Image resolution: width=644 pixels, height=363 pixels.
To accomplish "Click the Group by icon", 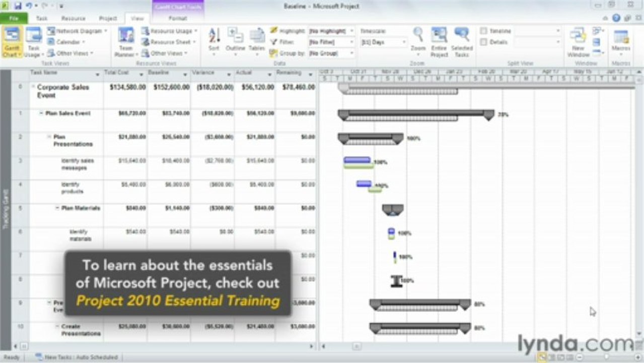I will coord(274,53).
